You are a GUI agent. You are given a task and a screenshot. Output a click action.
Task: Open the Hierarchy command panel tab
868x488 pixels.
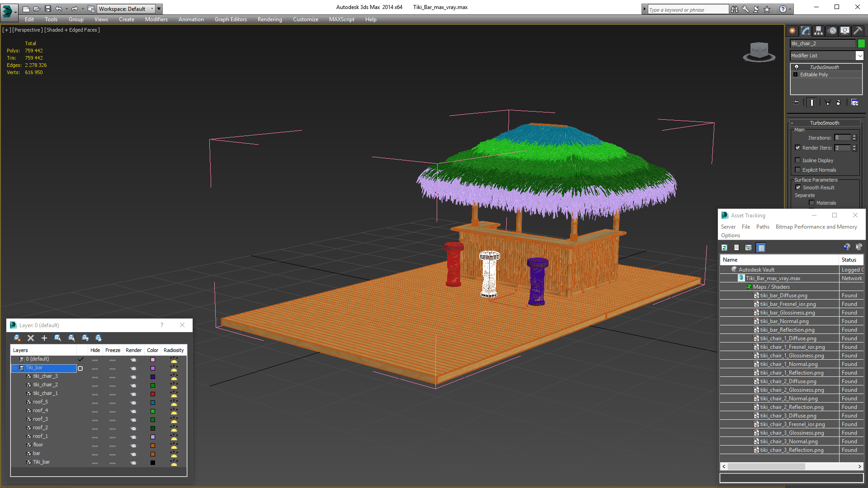click(x=819, y=31)
